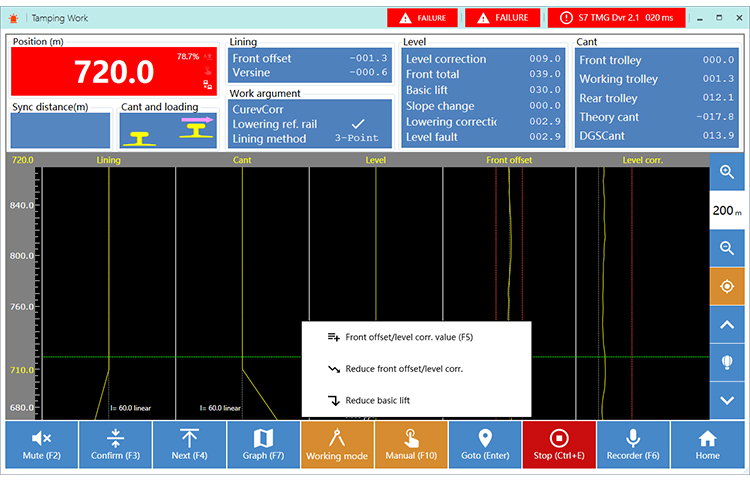Click the l= 60.0 linear label in Lining chart
This screenshot has height=480, width=750.
point(131,408)
